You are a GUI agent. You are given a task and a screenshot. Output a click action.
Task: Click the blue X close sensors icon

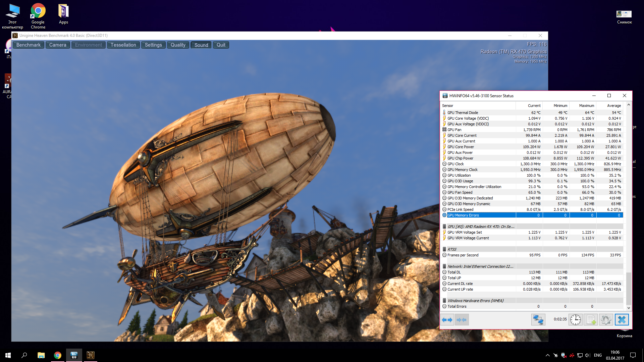622,320
